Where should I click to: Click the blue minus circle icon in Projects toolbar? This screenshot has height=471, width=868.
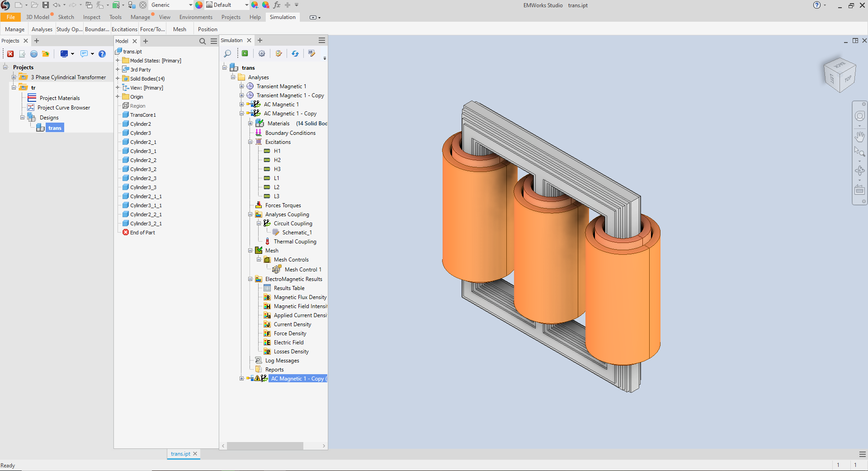[x=34, y=54]
